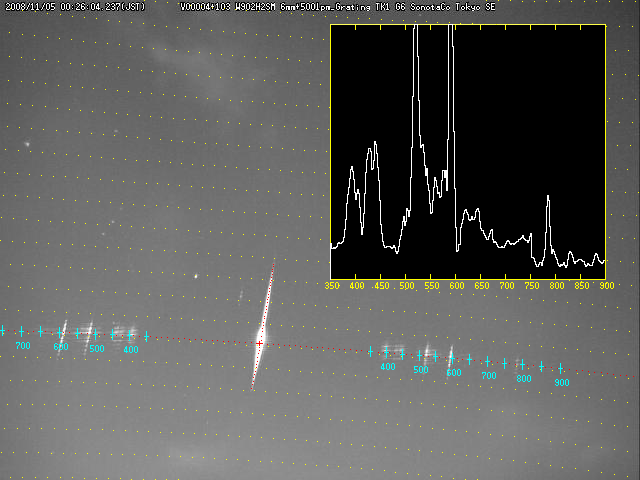Click the 'W902H2SM' header text
This screenshot has height=480, width=640.
click(x=256, y=7)
